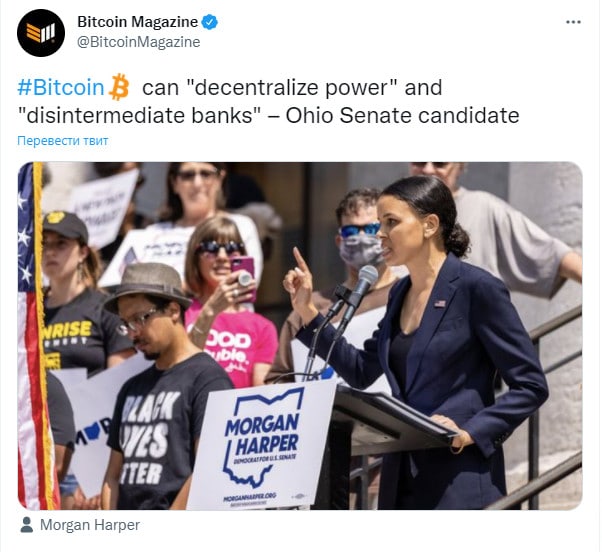Screen dimensions: 602x552
Task: Click the Morgan Harper campaign sign in photo
Action: (x=263, y=445)
